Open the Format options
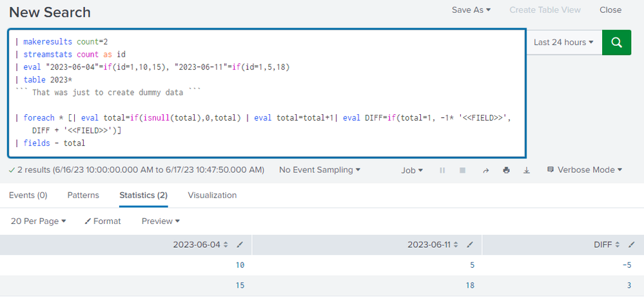Image resolution: width=644 pixels, height=302 pixels. (x=102, y=221)
